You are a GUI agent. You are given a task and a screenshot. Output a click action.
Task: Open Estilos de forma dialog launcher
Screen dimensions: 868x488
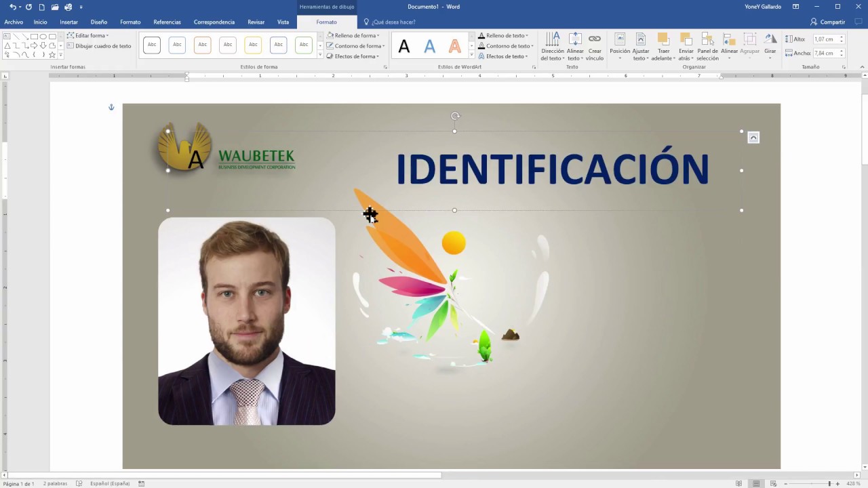(x=385, y=67)
